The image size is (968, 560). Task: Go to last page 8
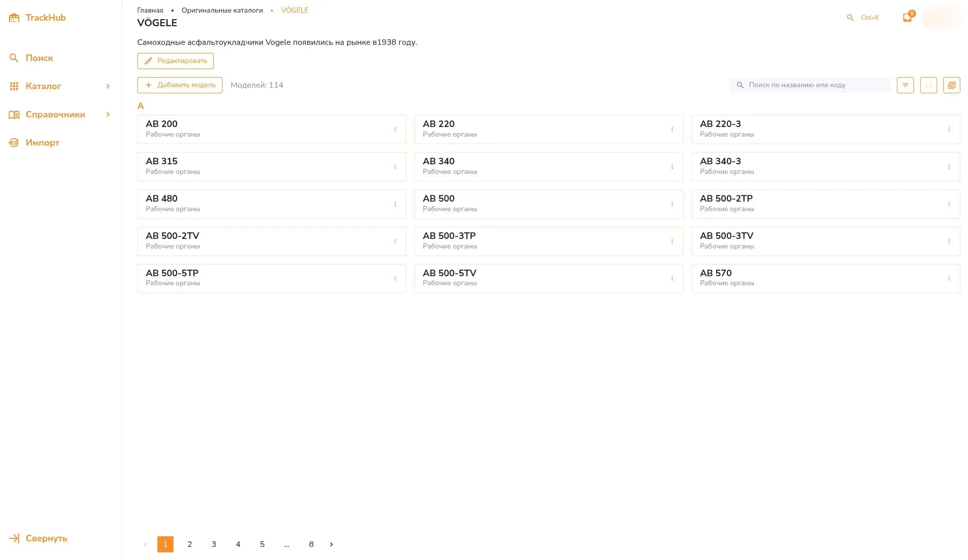[x=311, y=544]
